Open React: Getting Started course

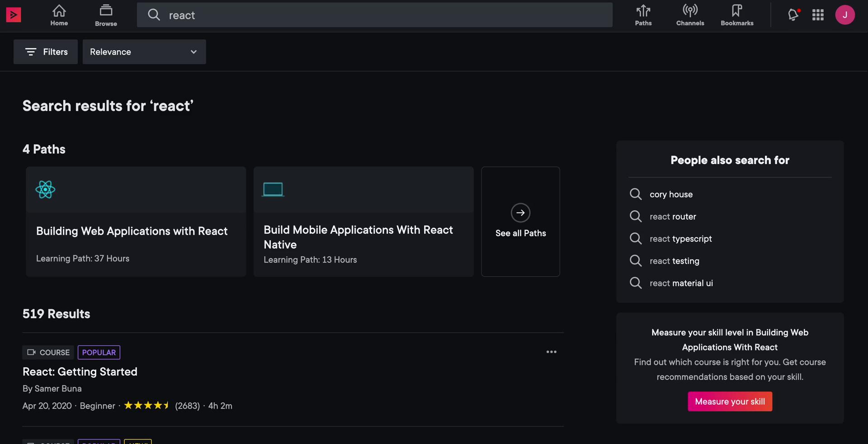click(80, 372)
